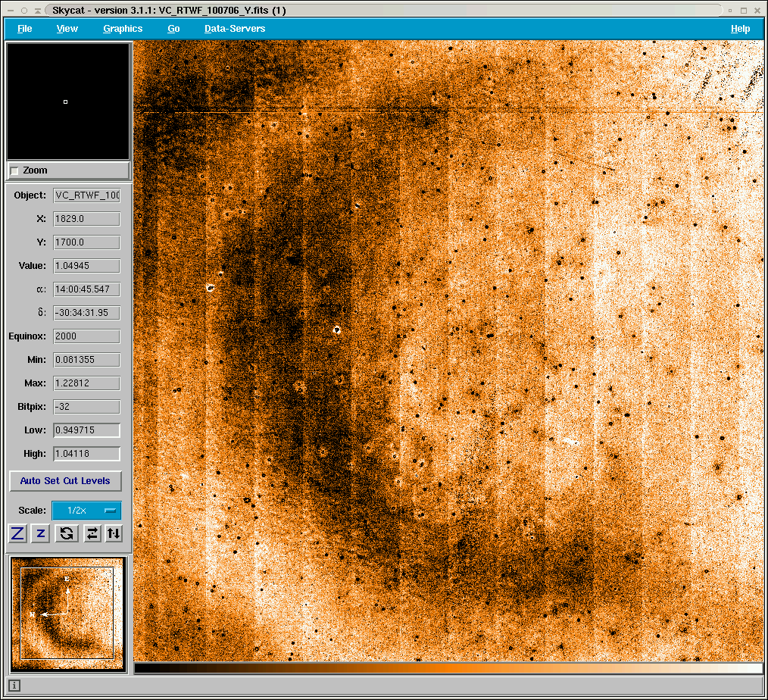Open the Scale 1/2x dropdown
Viewport: 768px width, 700px height.
pos(86,510)
